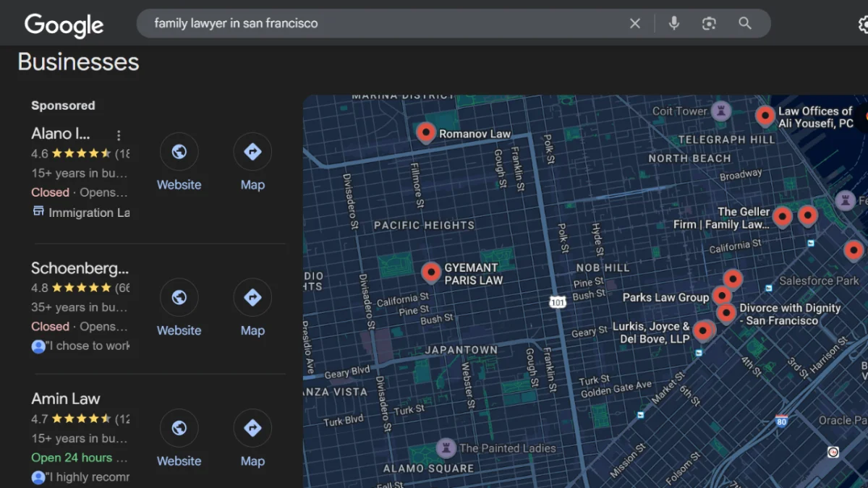Open settings gear in the header
The width and height of the screenshot is (868, 488).
pos(863,24)
